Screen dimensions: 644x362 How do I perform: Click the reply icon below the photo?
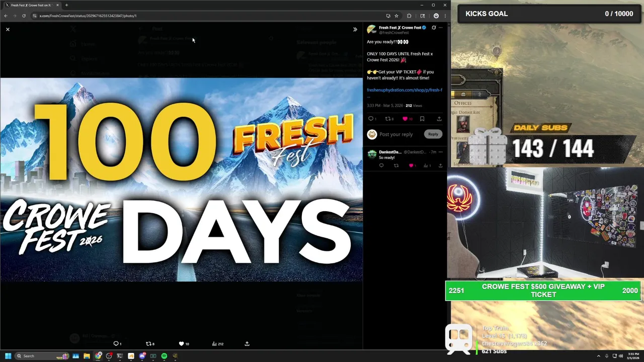[x=117, y=344]
